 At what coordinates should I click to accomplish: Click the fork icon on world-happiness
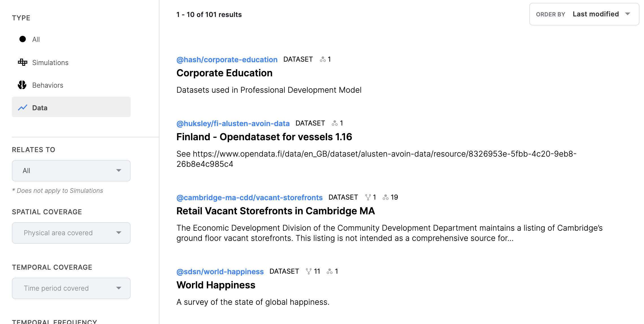pos(309,271)
